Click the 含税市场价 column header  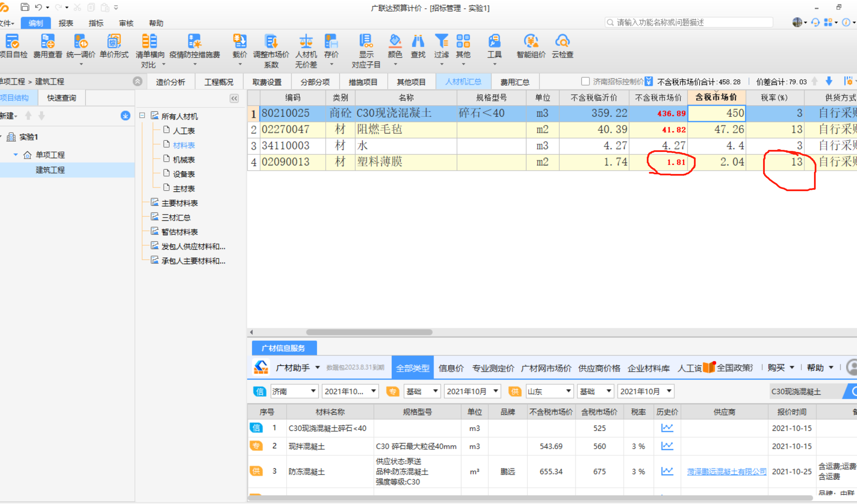pyautogui.click(x=717, y=98)
